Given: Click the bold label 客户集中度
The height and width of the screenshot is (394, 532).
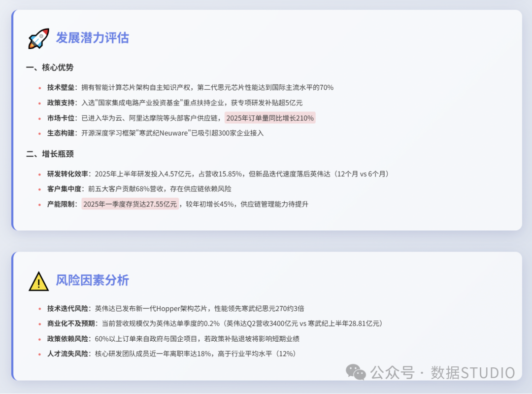Looking at the screenshot, I should pos(64,189).
